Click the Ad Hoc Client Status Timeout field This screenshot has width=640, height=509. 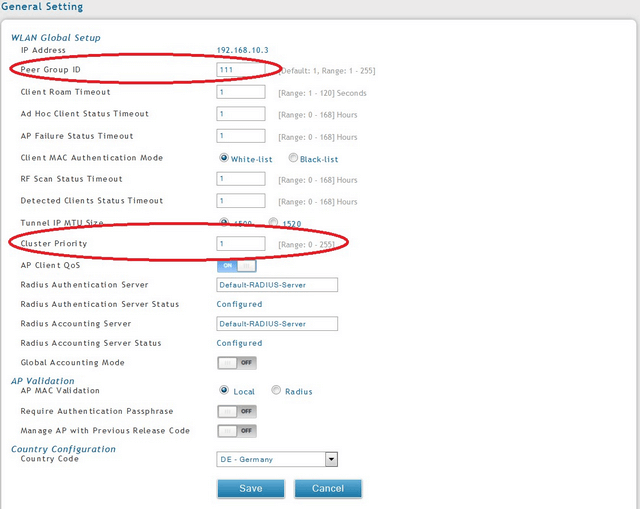coord(241,114)
